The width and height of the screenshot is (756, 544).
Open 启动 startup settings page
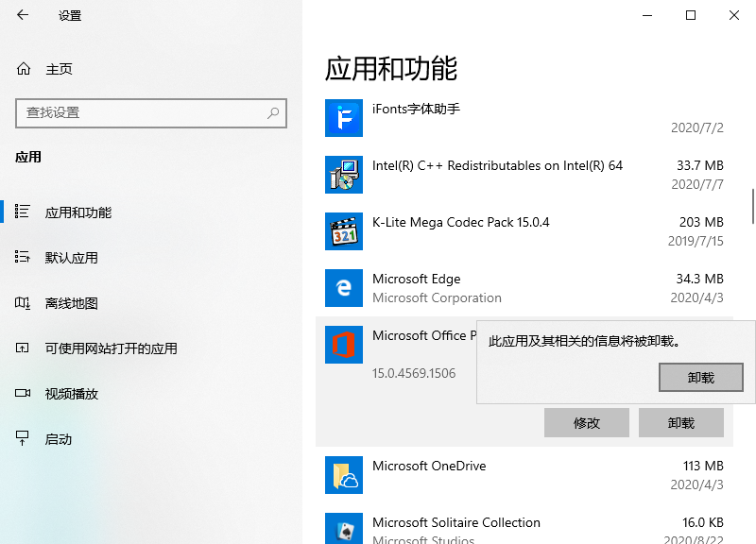pyautogui.click(x=59, y=439)
